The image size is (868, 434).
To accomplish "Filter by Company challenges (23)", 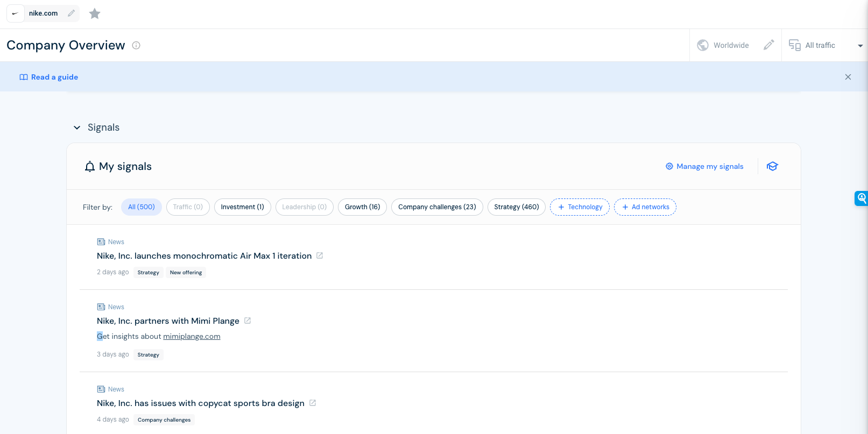I will (x=437, y=207).
